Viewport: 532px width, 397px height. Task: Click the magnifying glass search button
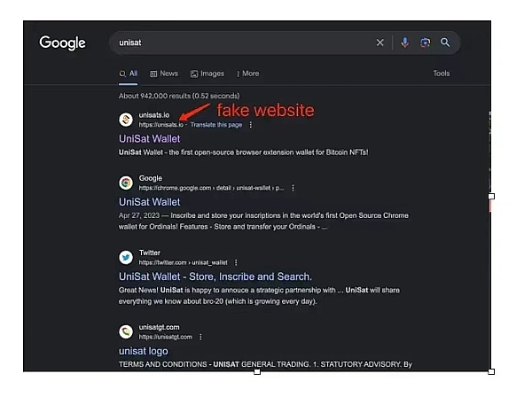click(x=446, y=43)
